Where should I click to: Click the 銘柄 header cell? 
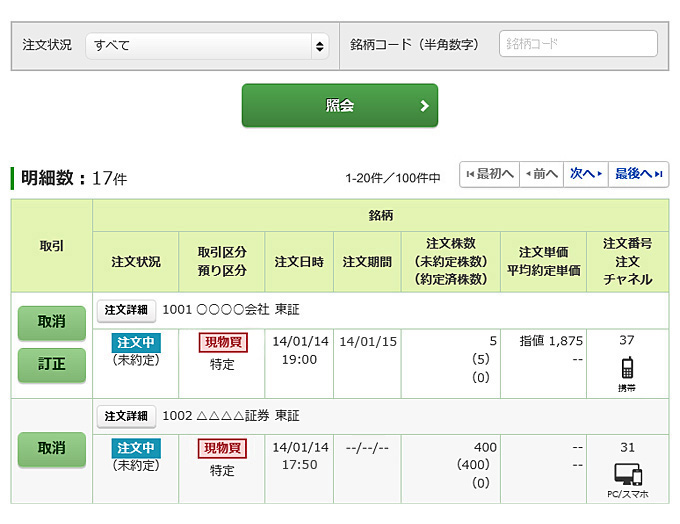click(x=381, y=216)
